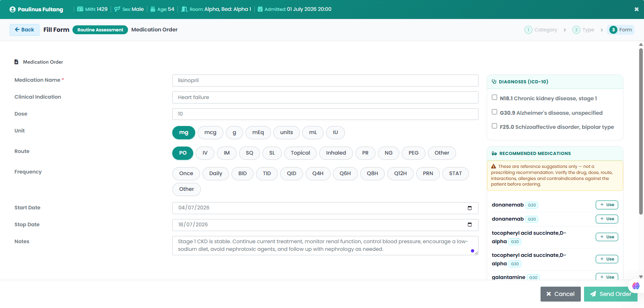The height and width of the screenshot is (308, 644).
Task: Click the Routine Assessment badge
Action: tap(100, 30)
